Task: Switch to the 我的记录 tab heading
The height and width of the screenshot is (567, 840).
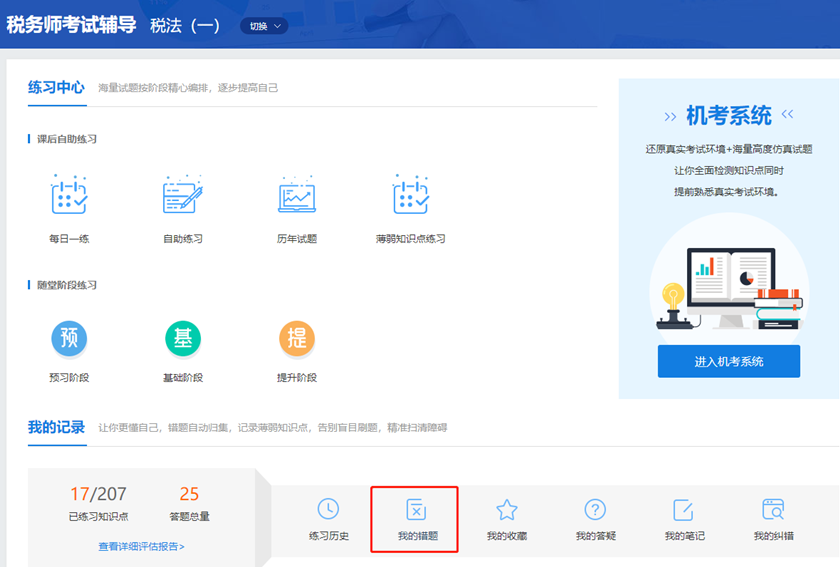Action: 56,427
